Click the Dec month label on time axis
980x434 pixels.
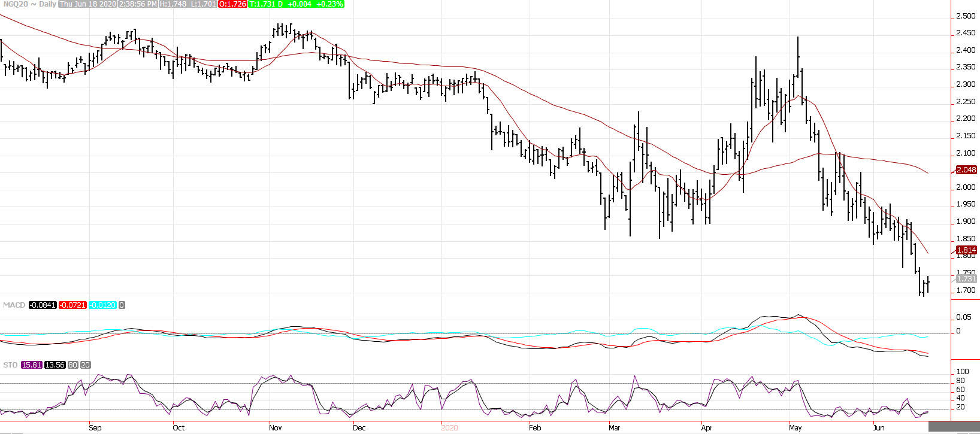(359, 428)
